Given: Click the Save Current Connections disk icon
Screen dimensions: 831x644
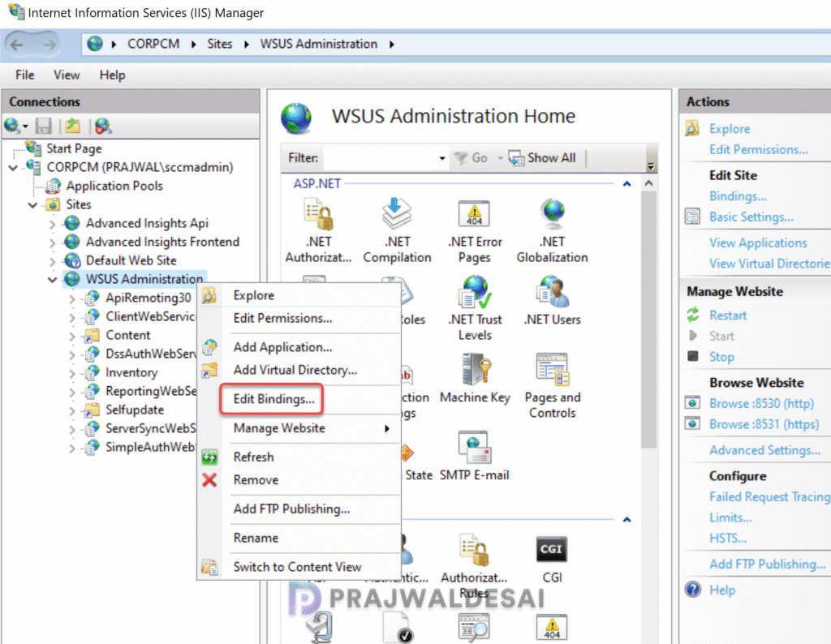Looking at the screenshot, I should pos(44,126).
